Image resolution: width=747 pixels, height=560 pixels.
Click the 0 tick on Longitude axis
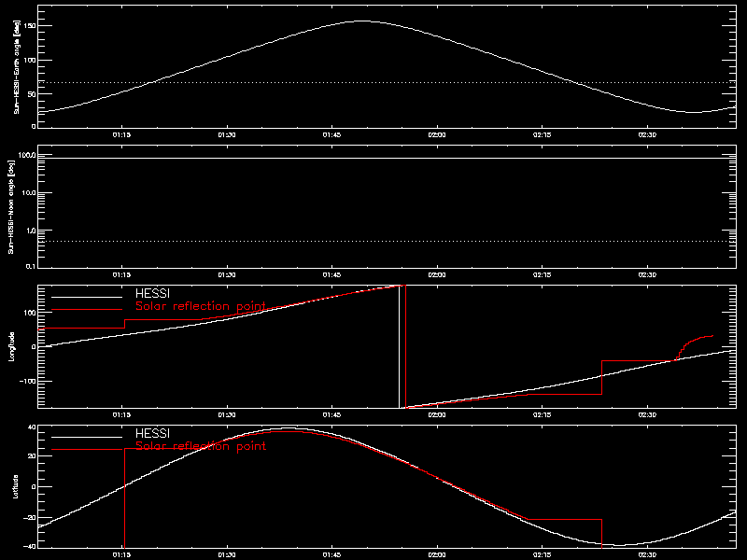coord(34,346)
